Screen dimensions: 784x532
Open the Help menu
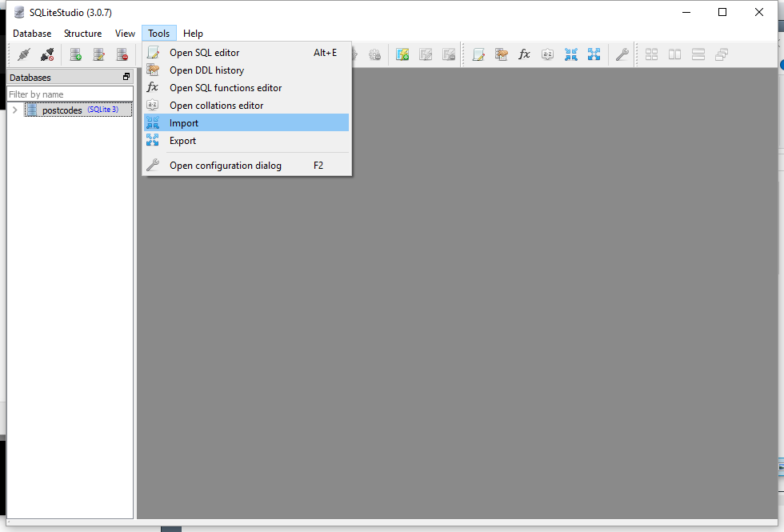coord(193,34)
